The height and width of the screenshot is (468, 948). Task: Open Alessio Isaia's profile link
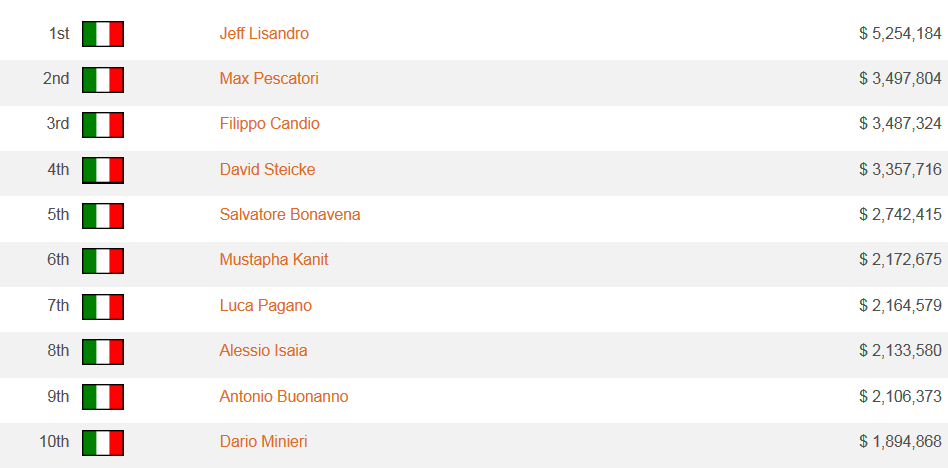tap(264, 351)
